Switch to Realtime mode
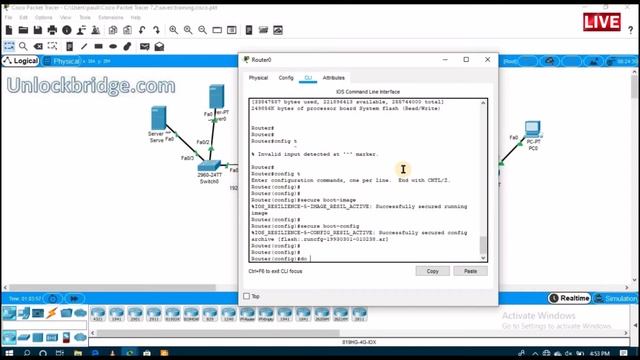This screenshot has width=640, height=360. [x=569, y=298]
